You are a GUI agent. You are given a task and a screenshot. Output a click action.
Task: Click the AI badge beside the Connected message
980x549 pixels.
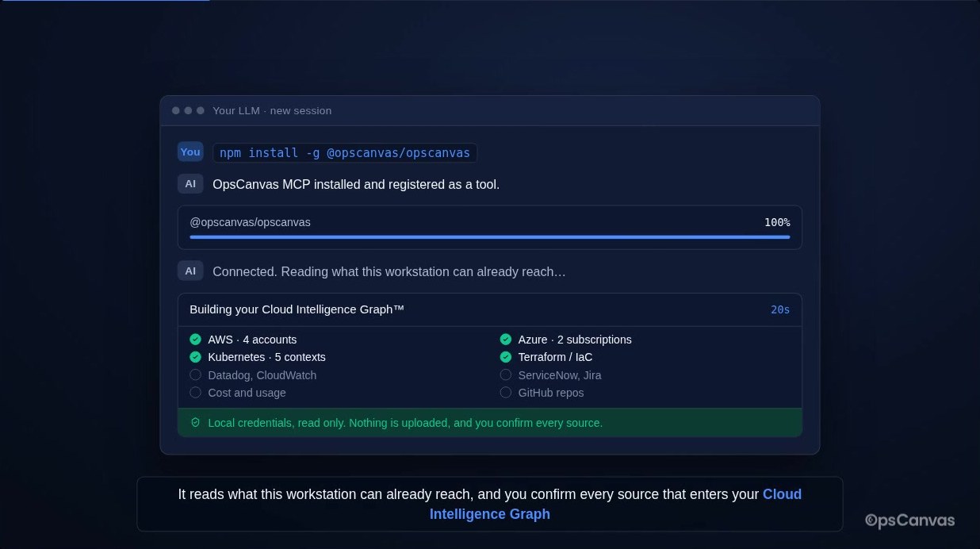190,271
